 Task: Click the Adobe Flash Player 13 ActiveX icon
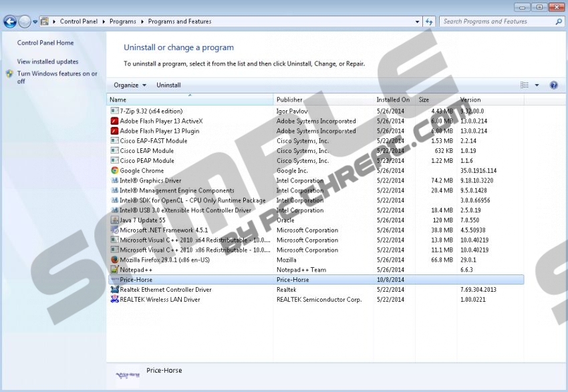click(114, 122)
